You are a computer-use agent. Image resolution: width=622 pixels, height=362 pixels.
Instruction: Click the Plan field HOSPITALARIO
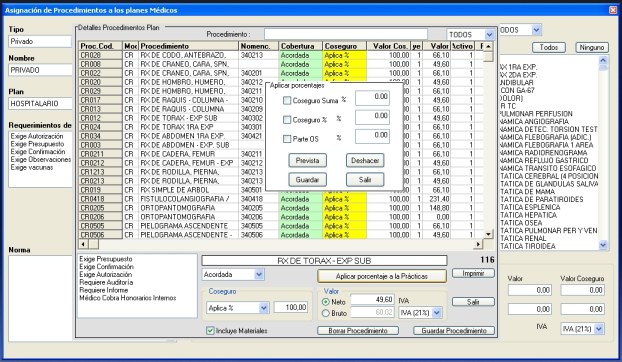click(40, 103)
